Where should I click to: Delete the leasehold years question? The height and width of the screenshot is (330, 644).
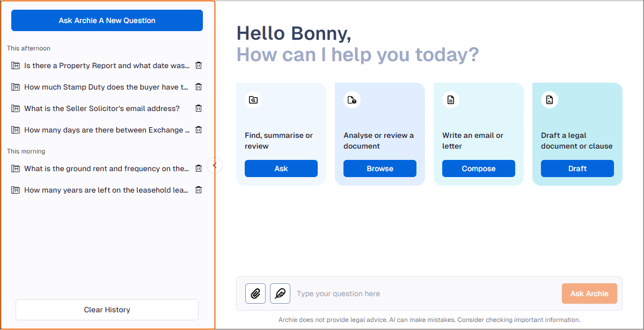[x=199, y=190]
